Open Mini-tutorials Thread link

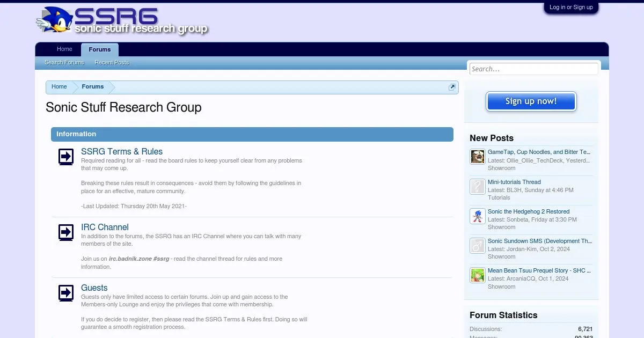pos(514,182)
